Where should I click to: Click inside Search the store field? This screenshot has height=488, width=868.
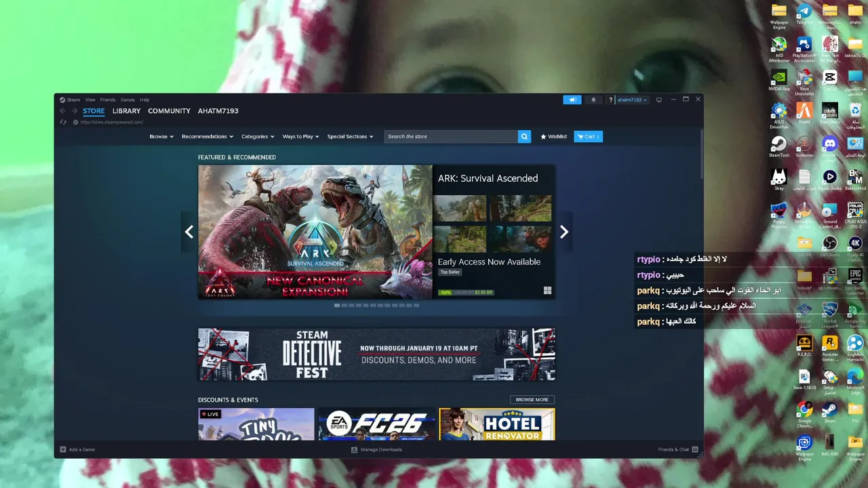point(451,136)
